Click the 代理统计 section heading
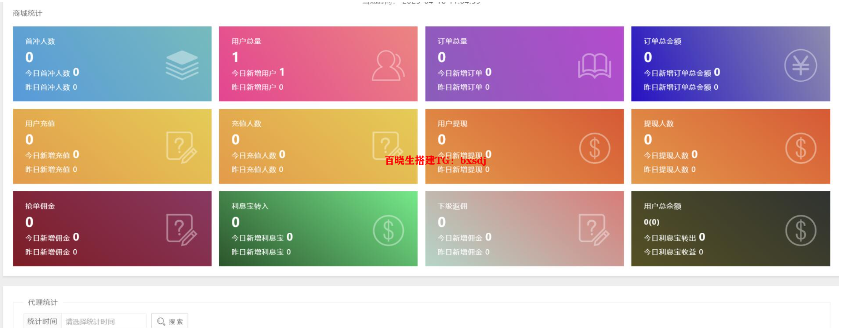868x328 pixels. coord(43,302)
